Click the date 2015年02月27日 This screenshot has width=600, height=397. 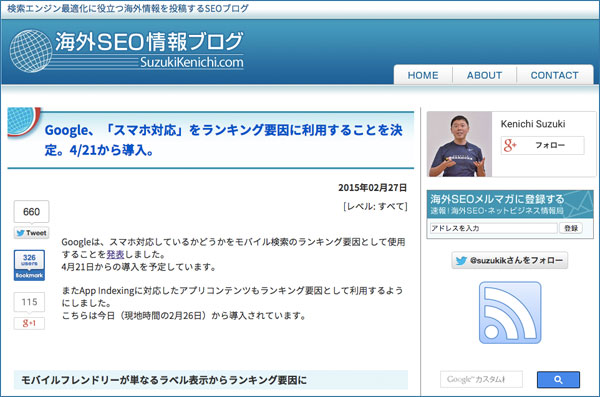click(372, 188)
